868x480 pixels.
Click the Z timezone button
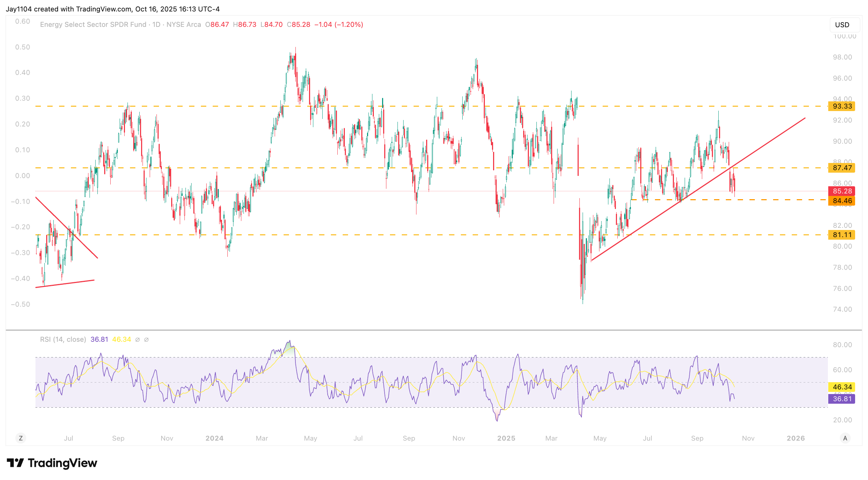tap(21, 438)
